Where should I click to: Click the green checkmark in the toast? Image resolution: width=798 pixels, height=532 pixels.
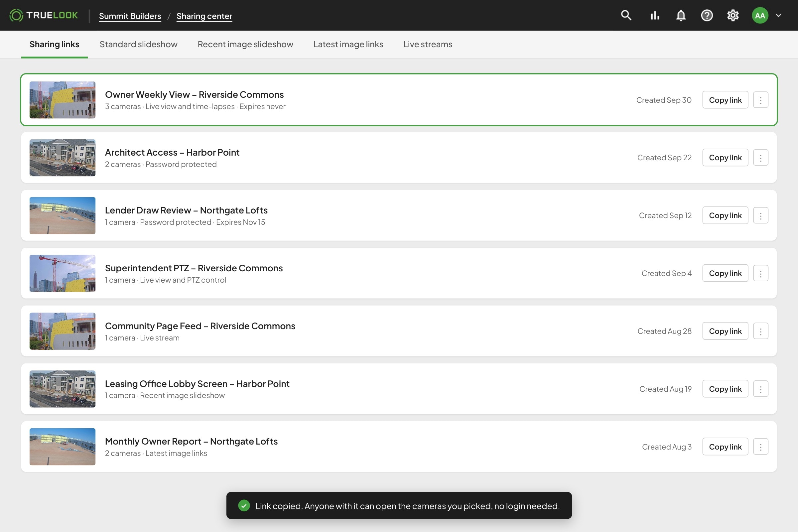point(244,505)
